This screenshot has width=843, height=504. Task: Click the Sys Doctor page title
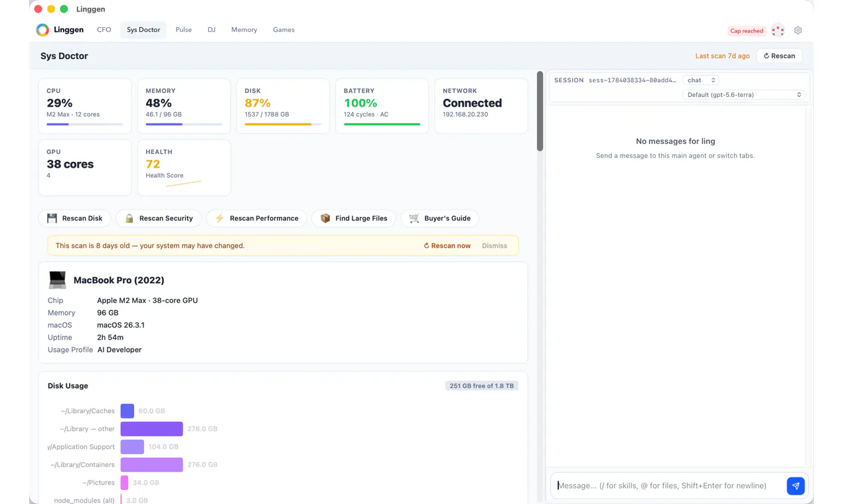pos(64,56)
